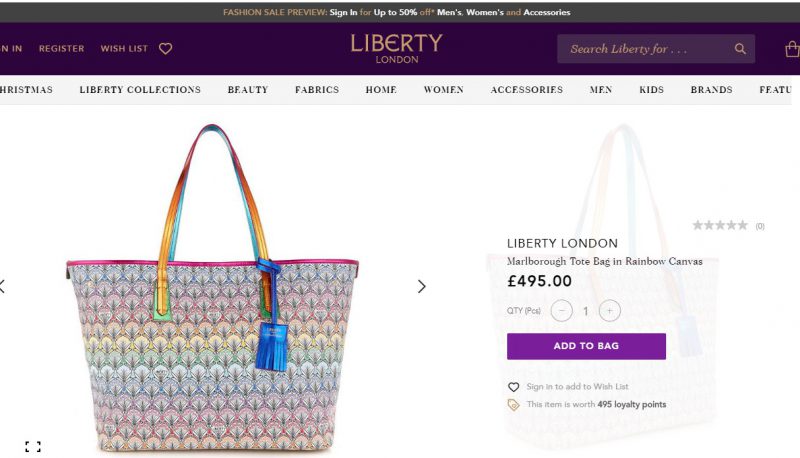
Task: Click the star rating row
Action: pos(728,225)
